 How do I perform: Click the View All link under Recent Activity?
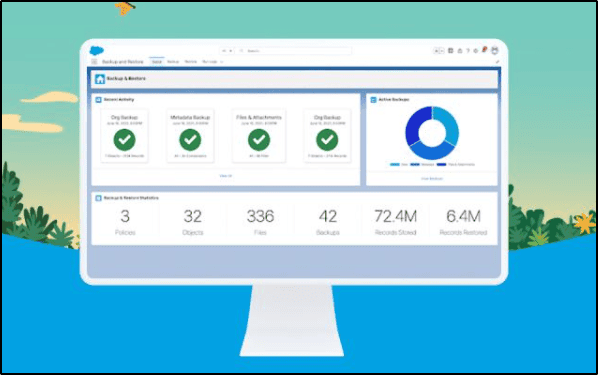click(225, 176)
